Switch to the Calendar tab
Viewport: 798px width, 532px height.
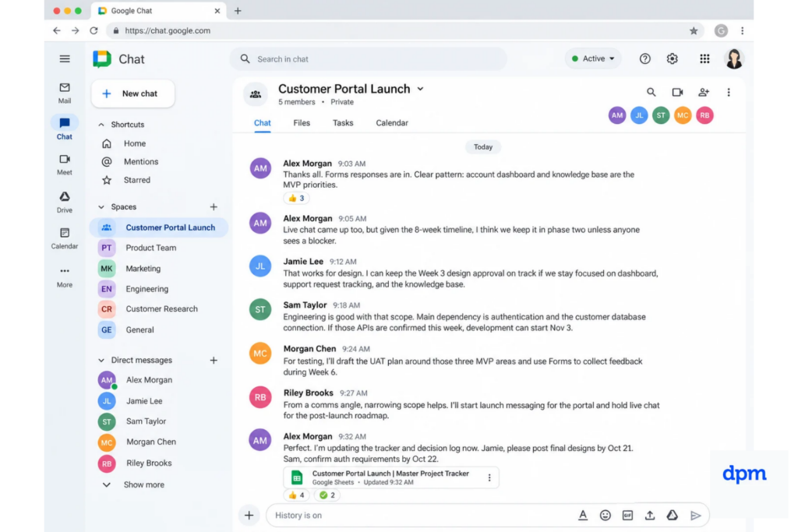coord(392,123)
